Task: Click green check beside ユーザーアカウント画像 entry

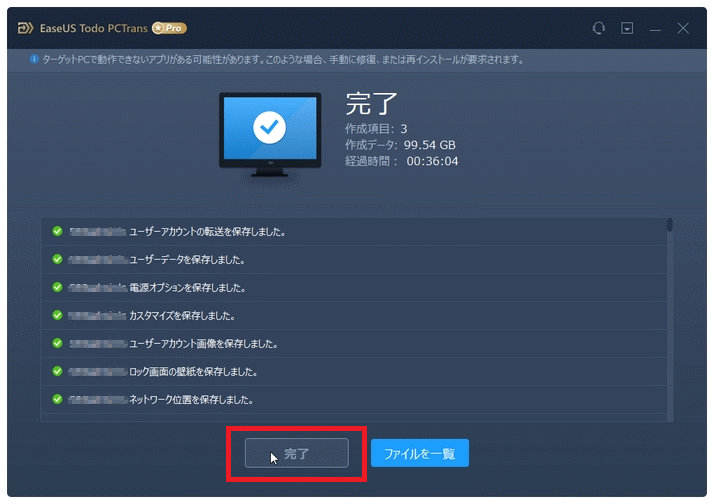Action: click(x=57, y=344)
